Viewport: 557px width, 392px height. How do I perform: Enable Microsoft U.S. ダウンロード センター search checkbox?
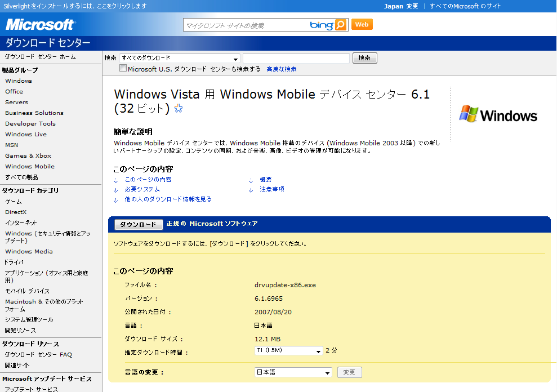tap(123, 68)
